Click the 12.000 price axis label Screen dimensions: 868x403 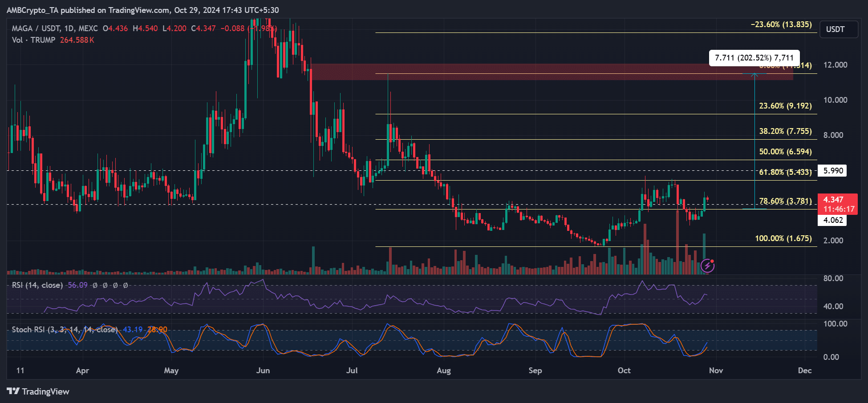835,65
